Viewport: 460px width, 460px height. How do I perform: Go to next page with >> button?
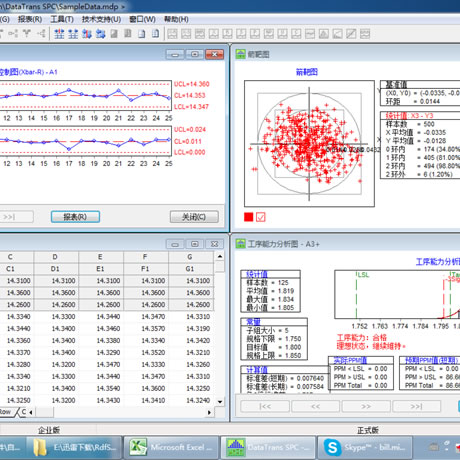tap(366, 406)
